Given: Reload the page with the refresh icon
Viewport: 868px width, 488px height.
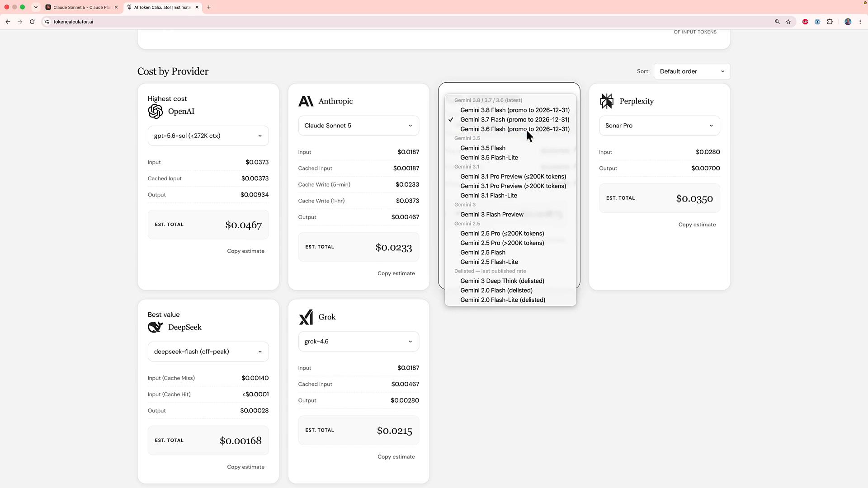Looking at the screenshot, I should [32, 22].
